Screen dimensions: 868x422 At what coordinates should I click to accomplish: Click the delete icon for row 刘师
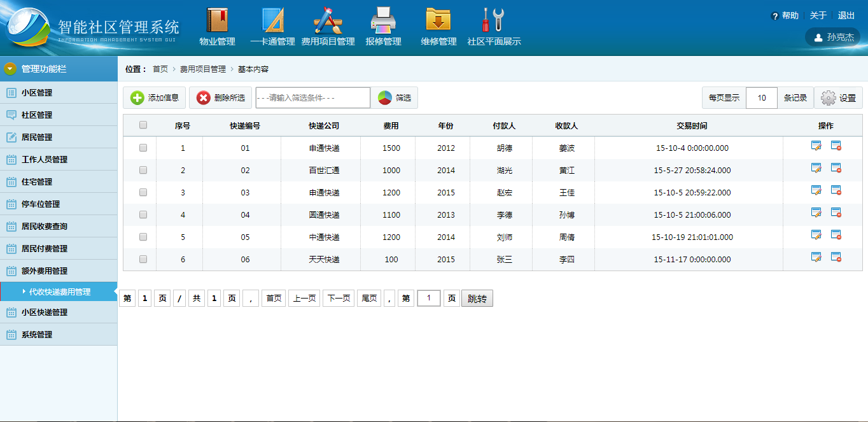(x=836, y=235)
